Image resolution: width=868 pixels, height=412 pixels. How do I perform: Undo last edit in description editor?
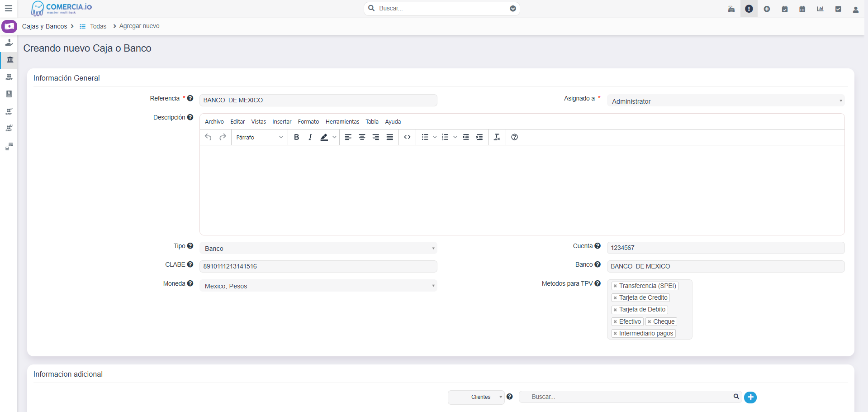(208, 137)
